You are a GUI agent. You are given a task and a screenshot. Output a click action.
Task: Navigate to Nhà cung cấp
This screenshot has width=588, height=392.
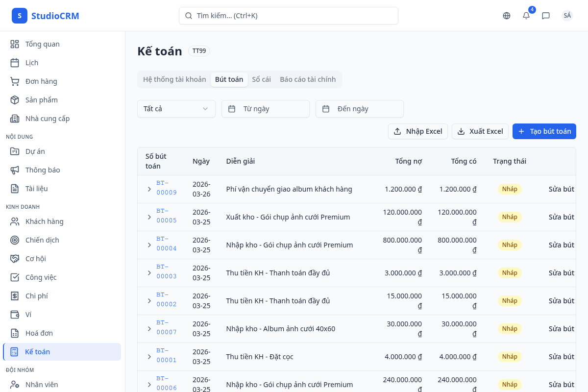pos(47,119)
